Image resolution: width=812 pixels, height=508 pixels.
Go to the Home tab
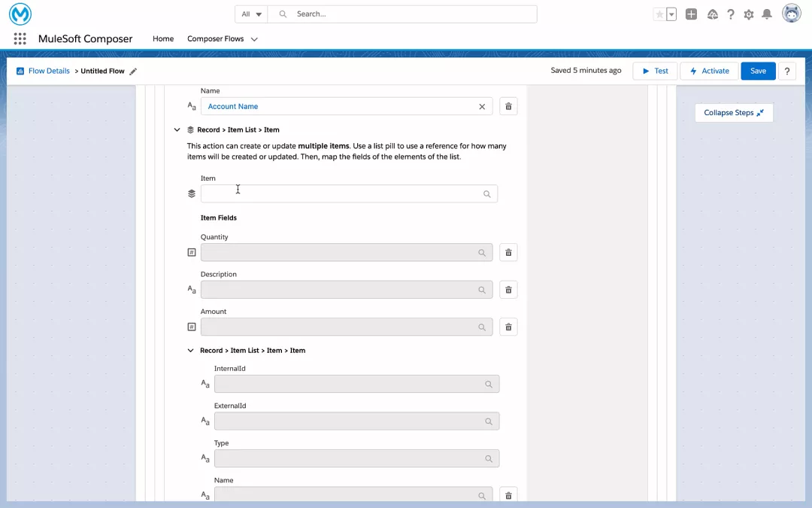click(x=163, y=39)
